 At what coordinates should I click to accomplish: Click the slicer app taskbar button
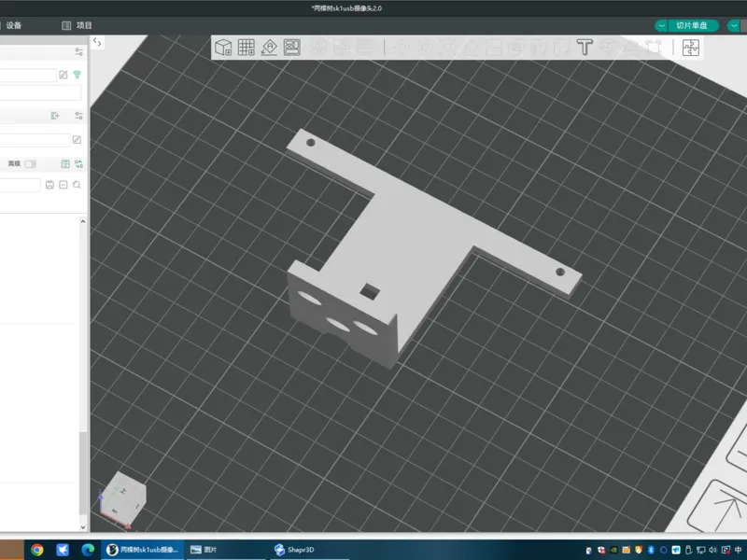point(143,550)
